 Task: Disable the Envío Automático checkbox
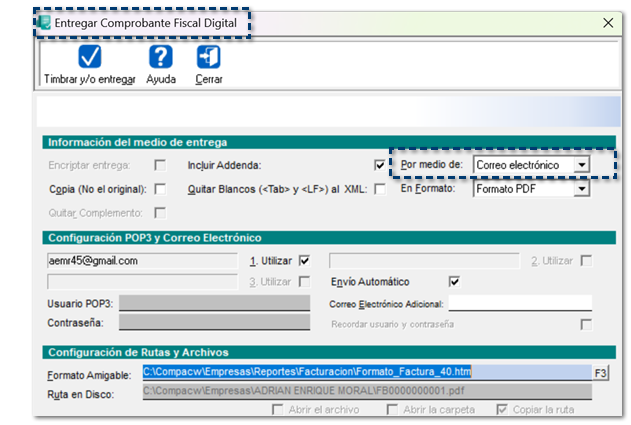click(454, 282)
